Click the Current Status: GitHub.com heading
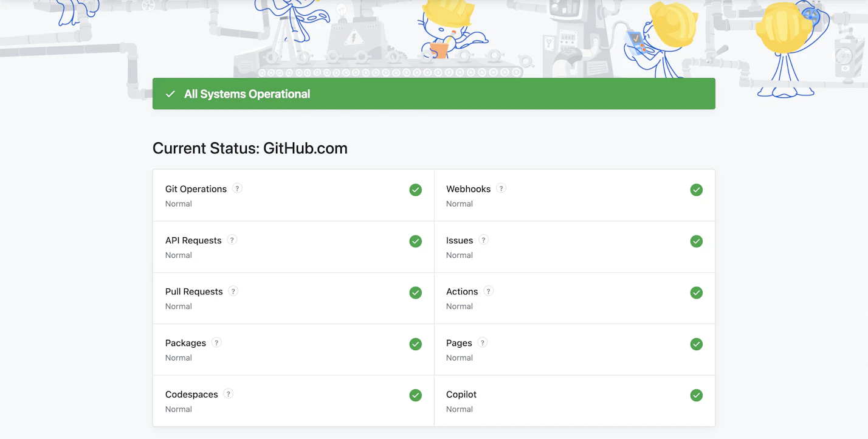 (250, 148)
